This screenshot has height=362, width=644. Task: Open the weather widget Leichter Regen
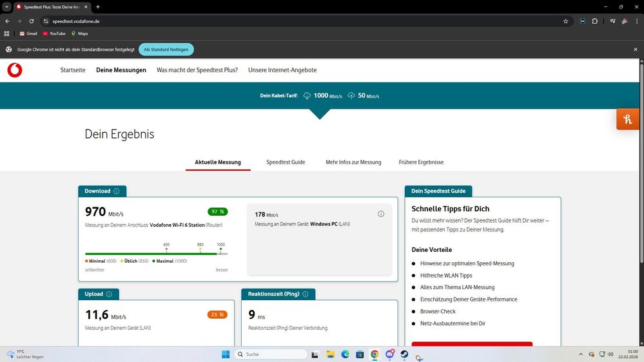click(24, 354)
